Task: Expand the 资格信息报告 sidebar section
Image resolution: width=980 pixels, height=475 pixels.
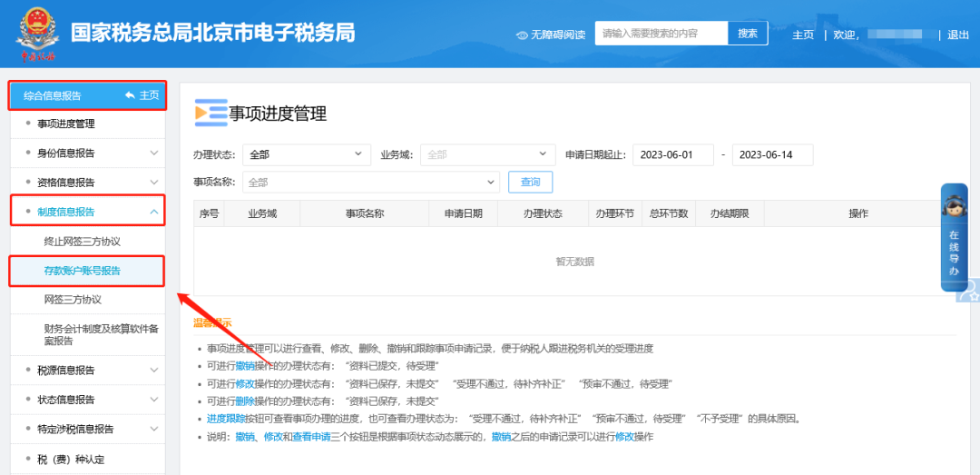Action: [153, 183]
